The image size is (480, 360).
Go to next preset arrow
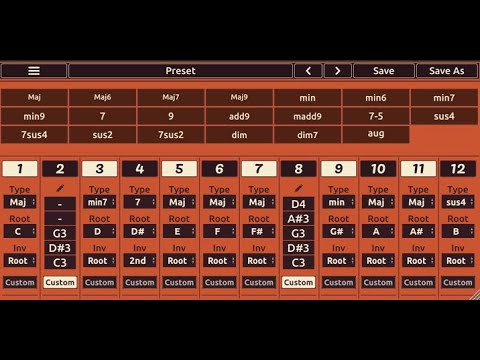coord(338,71)
